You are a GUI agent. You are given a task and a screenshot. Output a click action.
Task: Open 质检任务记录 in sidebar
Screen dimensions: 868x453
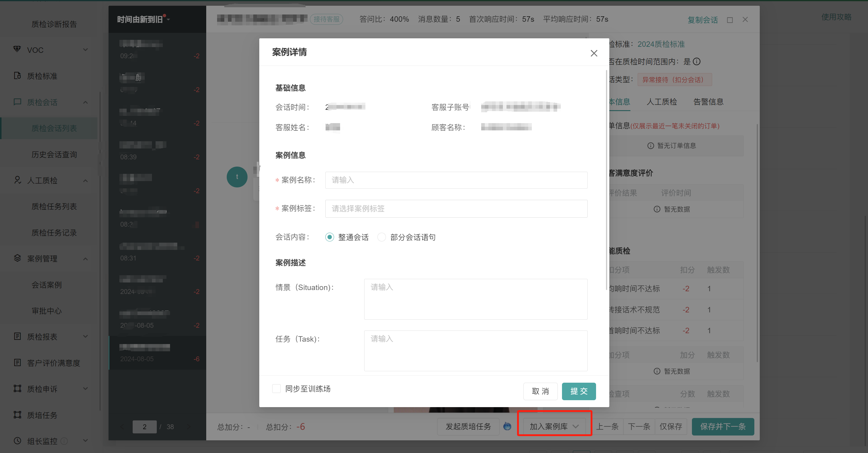point(54,233)
